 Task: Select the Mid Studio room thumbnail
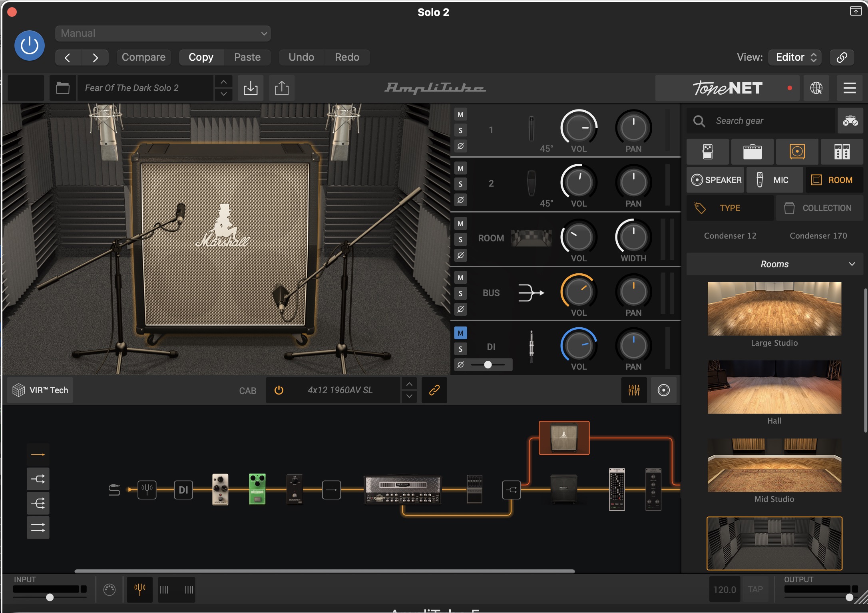(774, 465)
